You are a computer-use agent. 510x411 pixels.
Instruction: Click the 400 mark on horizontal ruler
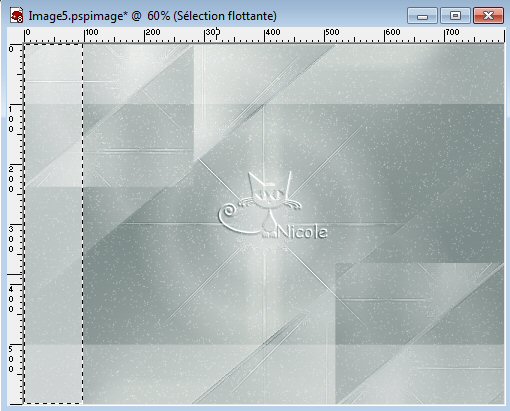point(273,32)
